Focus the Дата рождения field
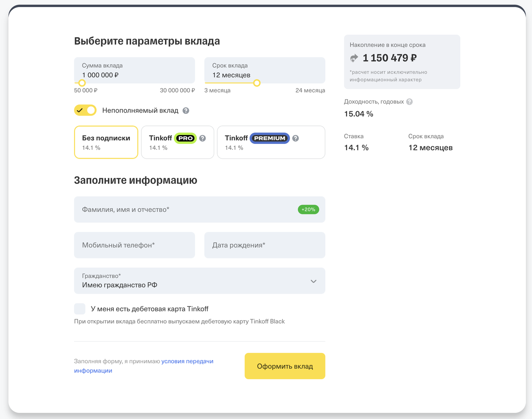532x419 pixels. point(265,245)
